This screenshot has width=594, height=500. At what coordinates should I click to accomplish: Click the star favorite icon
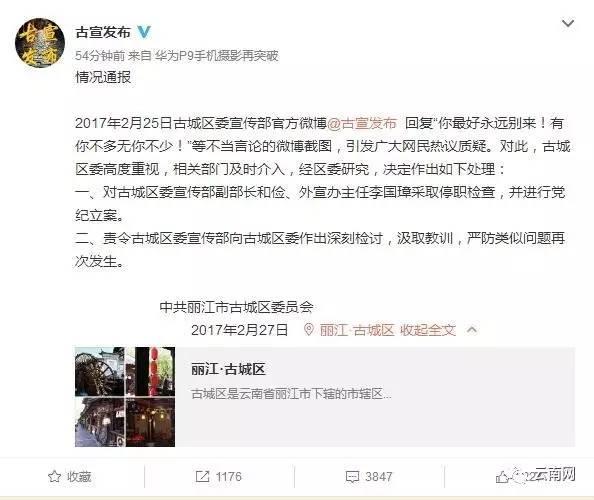[55, 476]
